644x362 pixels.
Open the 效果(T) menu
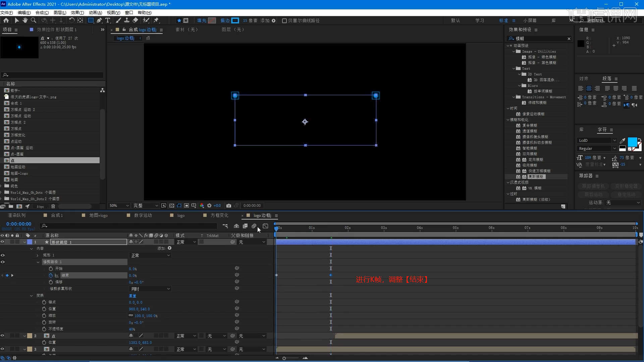(x=77, y=12)
